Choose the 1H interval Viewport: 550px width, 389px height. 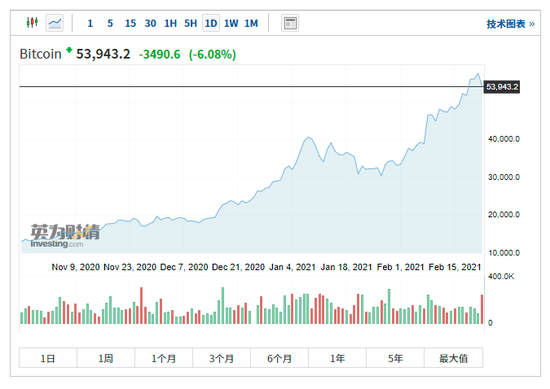tap(170, 24)
